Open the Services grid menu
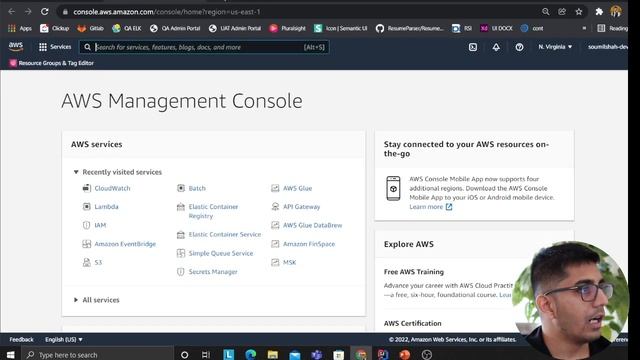This screenshot has height=360, width=640. pyautogui.click(x=55, y=47)
